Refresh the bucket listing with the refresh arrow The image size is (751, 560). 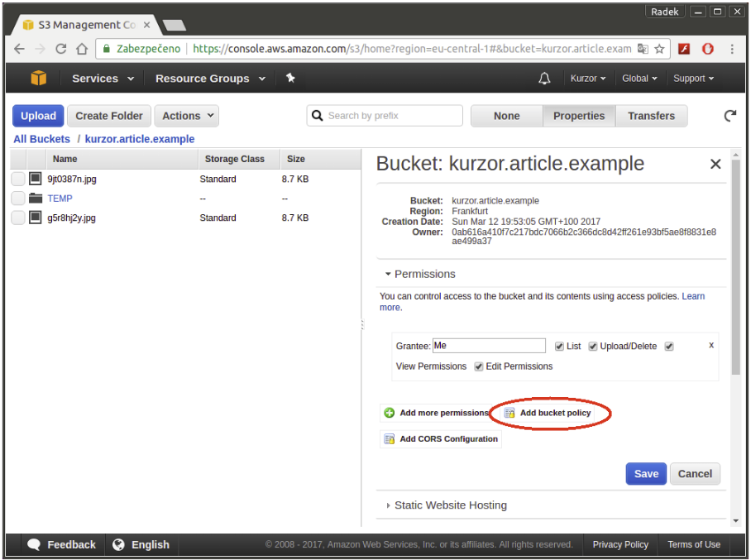point(730,116)
